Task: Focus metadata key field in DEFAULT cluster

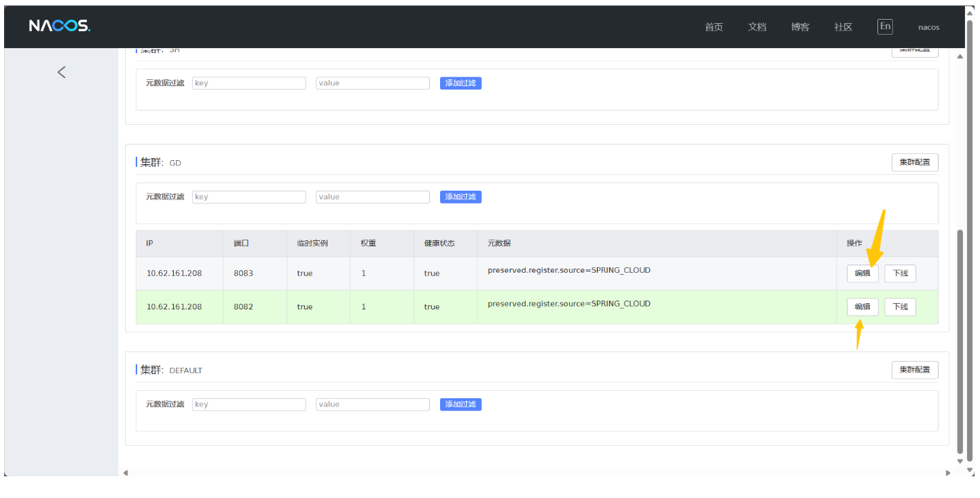Action: (x=249, y=404)
